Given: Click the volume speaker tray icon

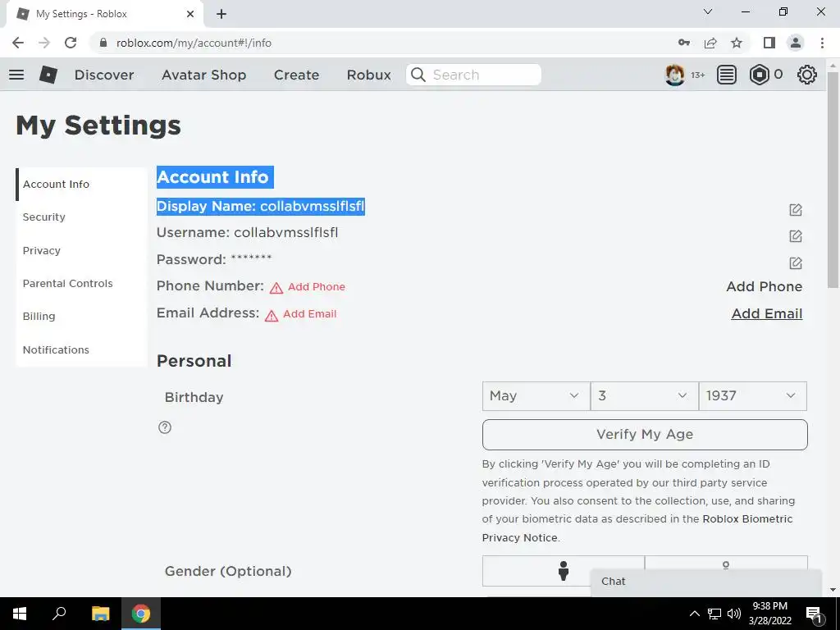Looking at the screenshot, I should (734, 614).
